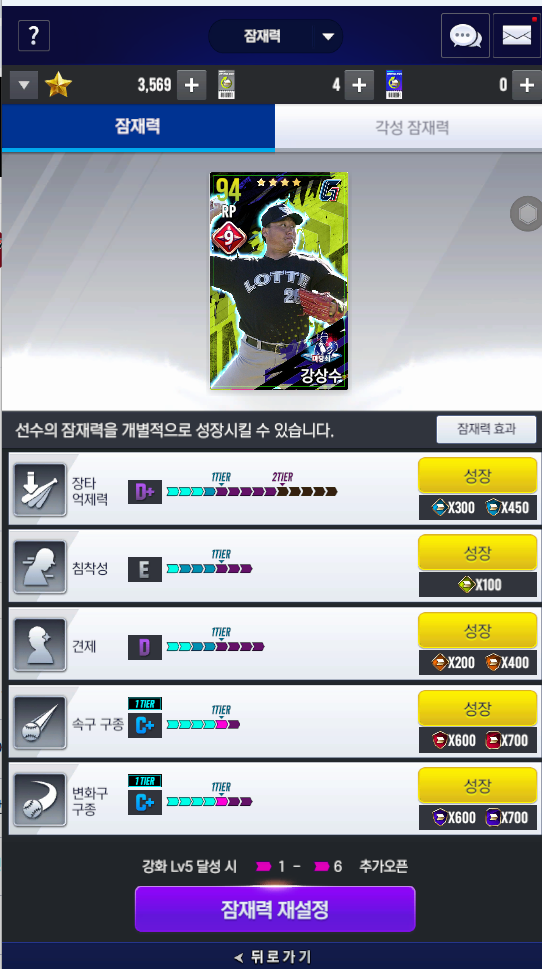
Task: Tap the 강상수 player card
Action: 279,281
